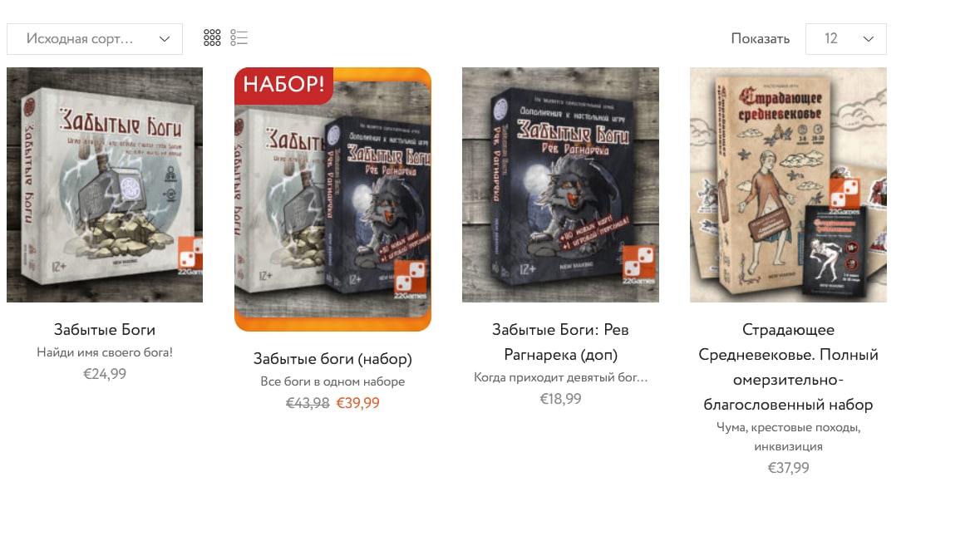Image resolution: width=980 pixels, height=536 pixels.
Task: Open Рев Рагнарека expansion product image
Action: (560, 185)
